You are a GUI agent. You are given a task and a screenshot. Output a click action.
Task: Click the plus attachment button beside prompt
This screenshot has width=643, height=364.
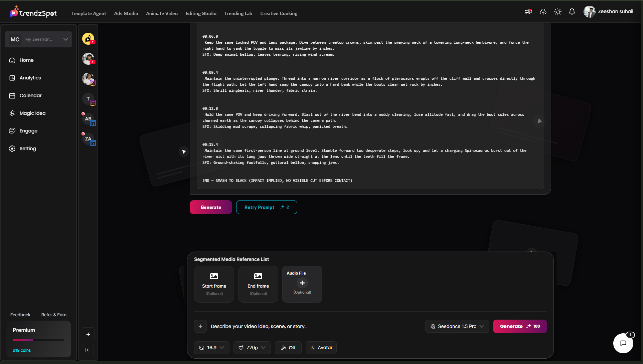click(200, 326)
